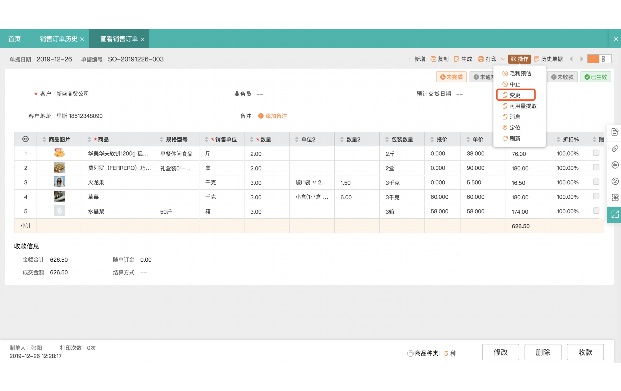Open product thumbnail in row 1

point(59,153)
